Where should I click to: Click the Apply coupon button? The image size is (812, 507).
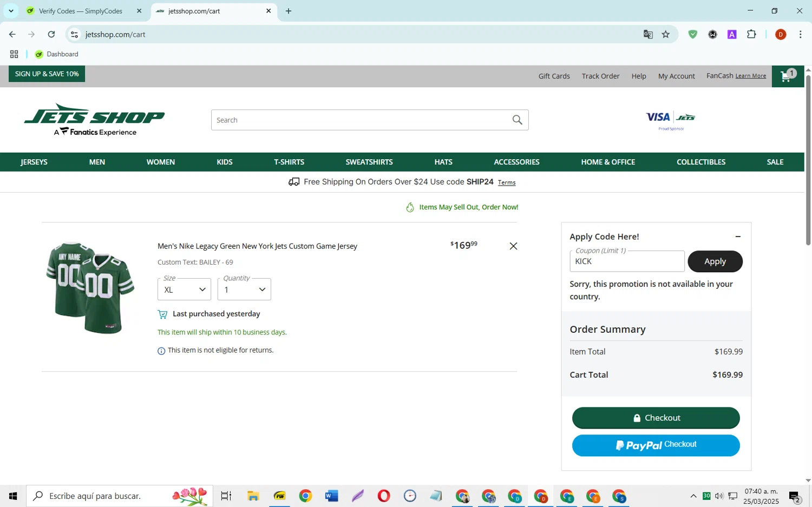click(x=715, y=261)
